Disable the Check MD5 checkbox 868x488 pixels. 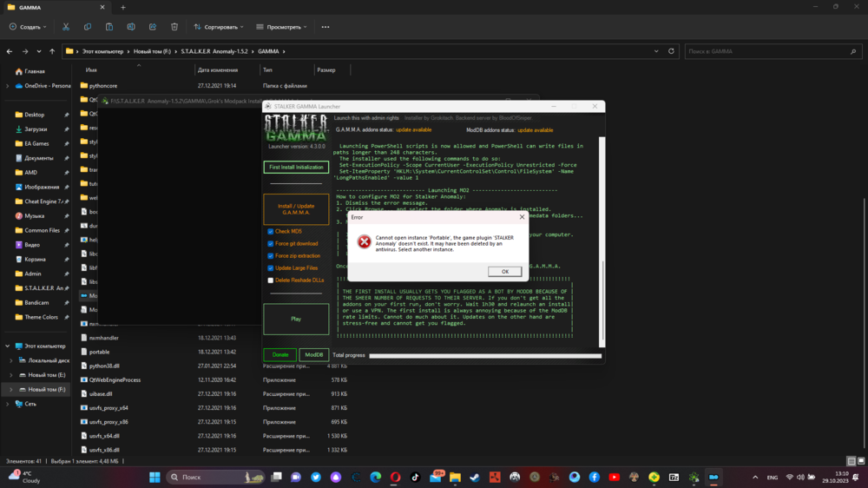pos(271,232)
